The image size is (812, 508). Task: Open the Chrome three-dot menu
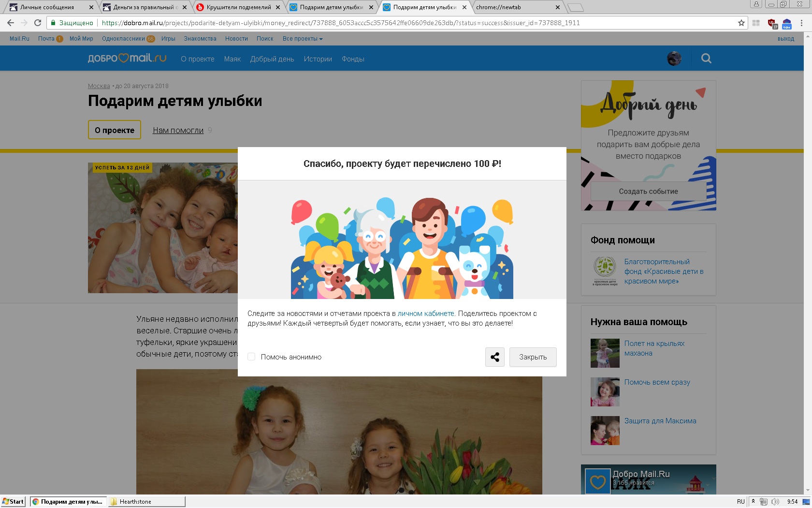click(x=802, y=23)
